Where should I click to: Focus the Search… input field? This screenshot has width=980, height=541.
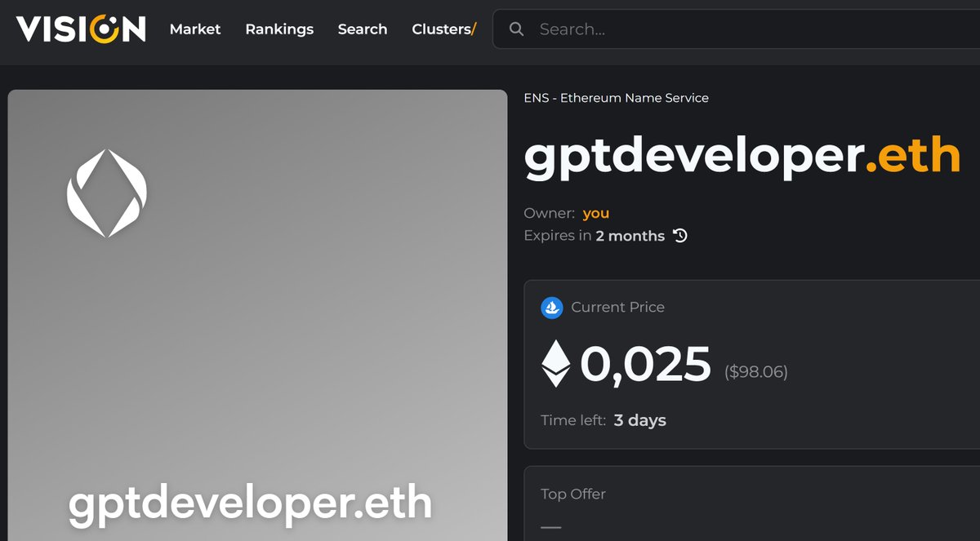(x=737, y=29)
